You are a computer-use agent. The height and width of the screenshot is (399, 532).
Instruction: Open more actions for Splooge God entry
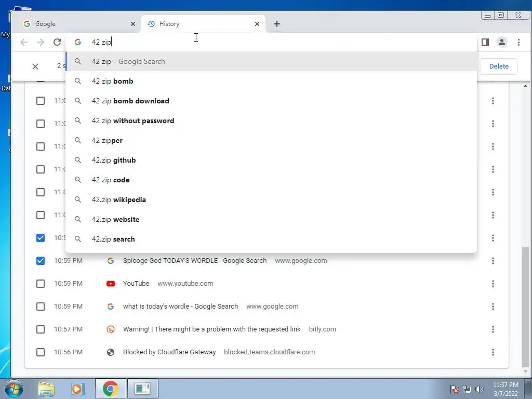tap(493, 261)
